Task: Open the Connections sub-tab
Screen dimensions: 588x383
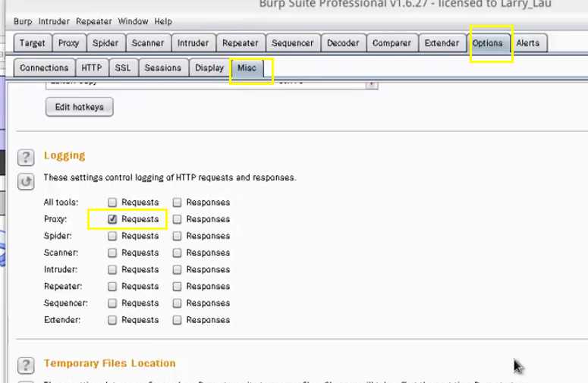Action: click(x=44, y=67)
